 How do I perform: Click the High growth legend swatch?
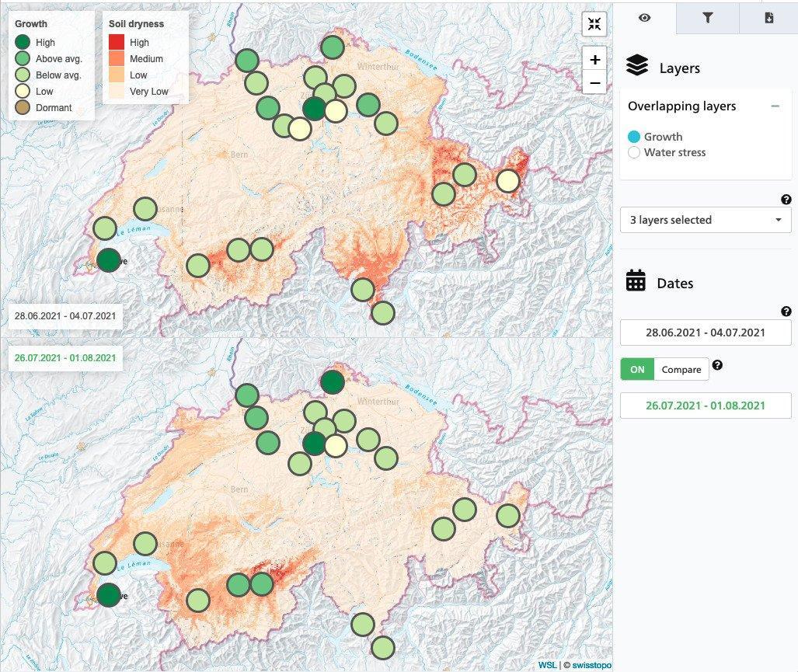23,42
